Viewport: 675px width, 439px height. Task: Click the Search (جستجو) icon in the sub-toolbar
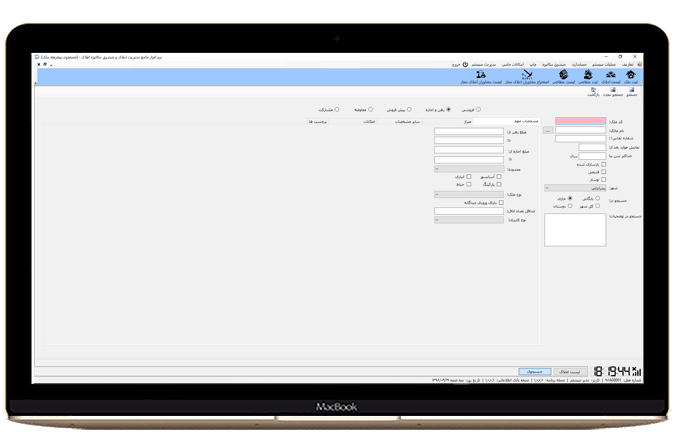[x=632, y=90]
